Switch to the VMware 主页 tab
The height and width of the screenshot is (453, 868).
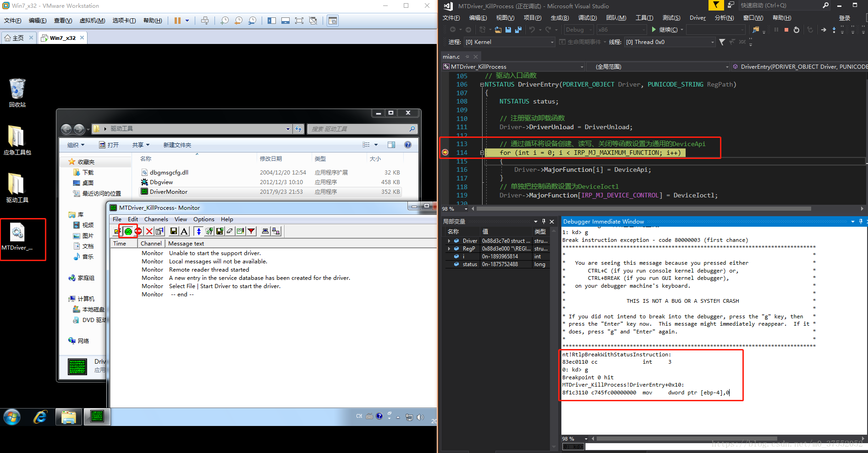click(18, 38)
